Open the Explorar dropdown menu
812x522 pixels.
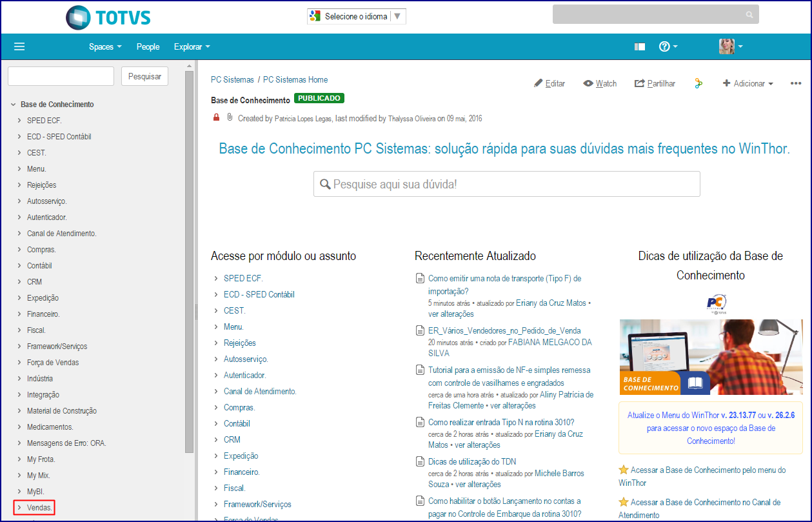[x=192, y=46]
